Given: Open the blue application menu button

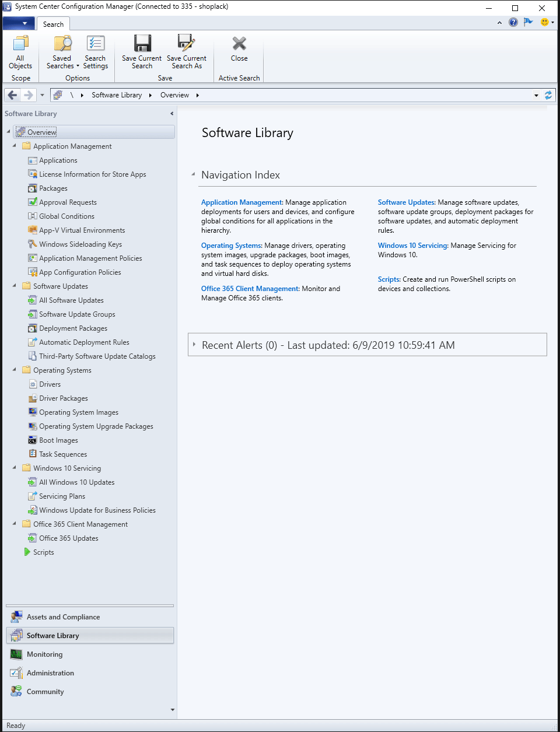Looking at the screenshot, I should pos(19,23).
